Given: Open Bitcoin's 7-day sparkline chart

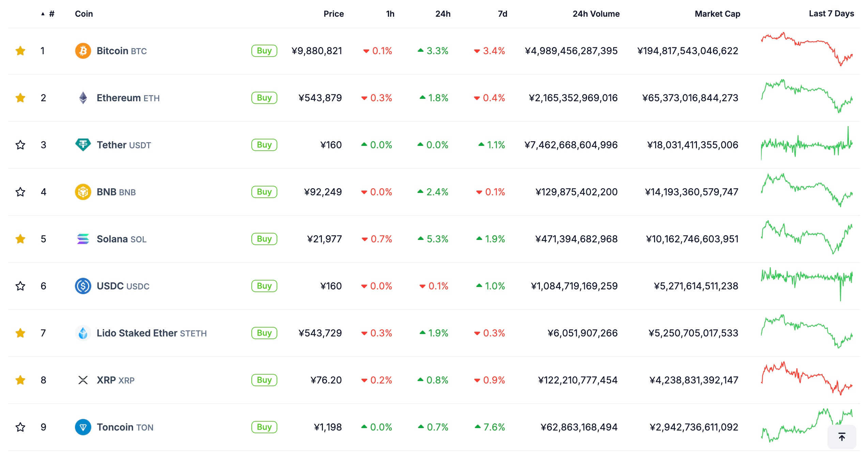Looking at the screenshot, I should tap(807, 49).
